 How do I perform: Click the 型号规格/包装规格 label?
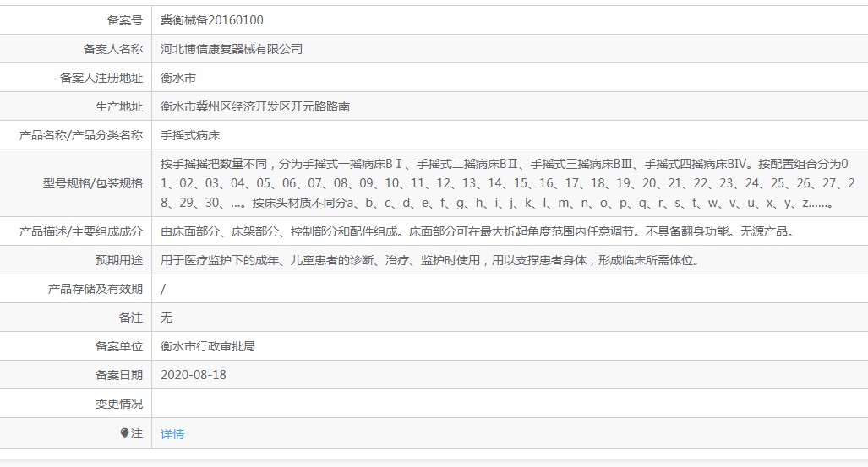click(x=93, y=183)
